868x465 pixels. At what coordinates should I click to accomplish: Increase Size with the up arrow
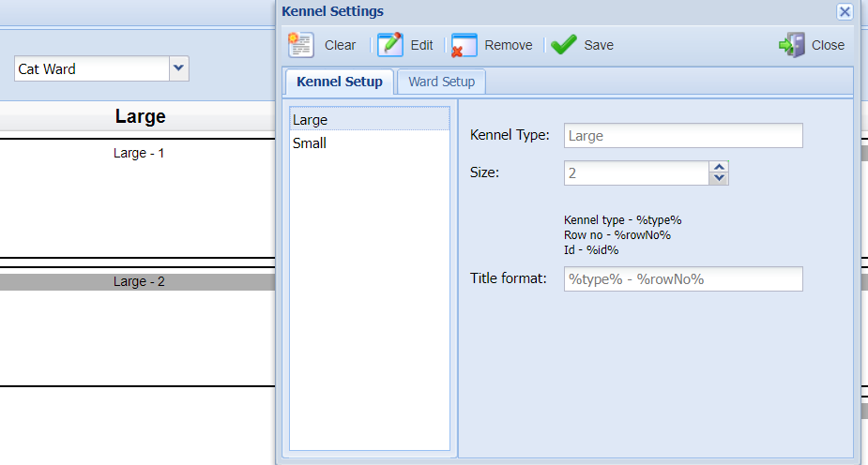[719, 167]
